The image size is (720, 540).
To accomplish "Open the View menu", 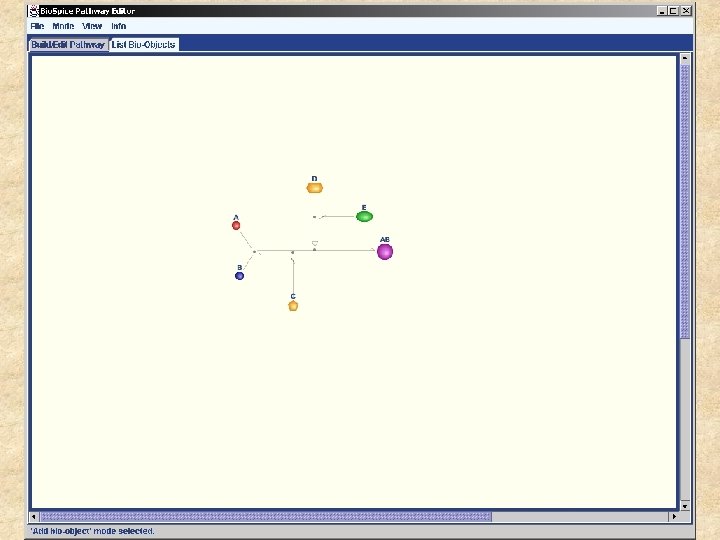I will [92, 26].
